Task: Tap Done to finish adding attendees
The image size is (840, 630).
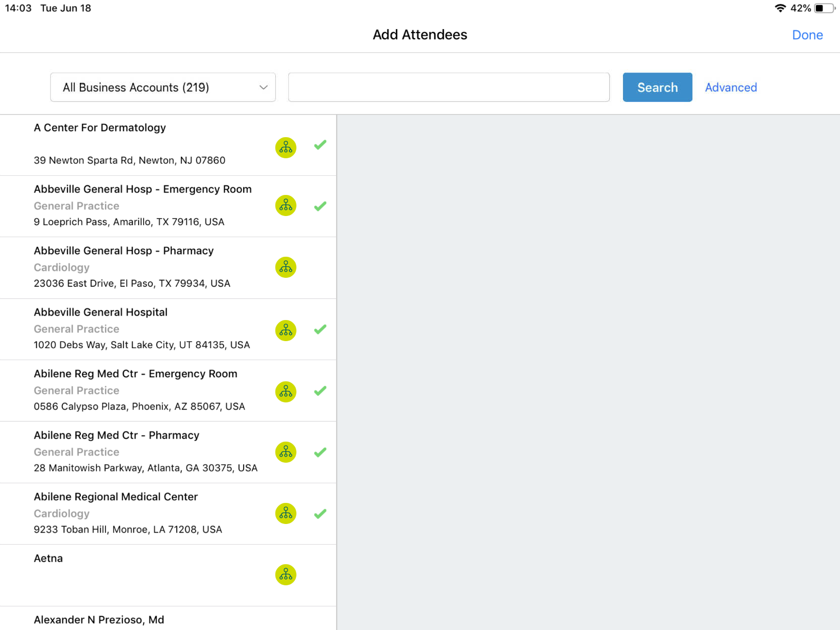Action: click(807, 35)
